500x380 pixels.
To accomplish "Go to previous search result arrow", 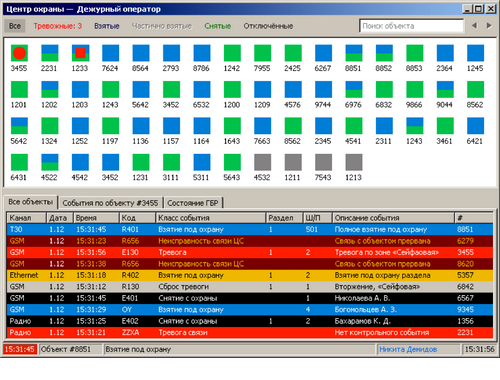I will (x=474, y=26).
